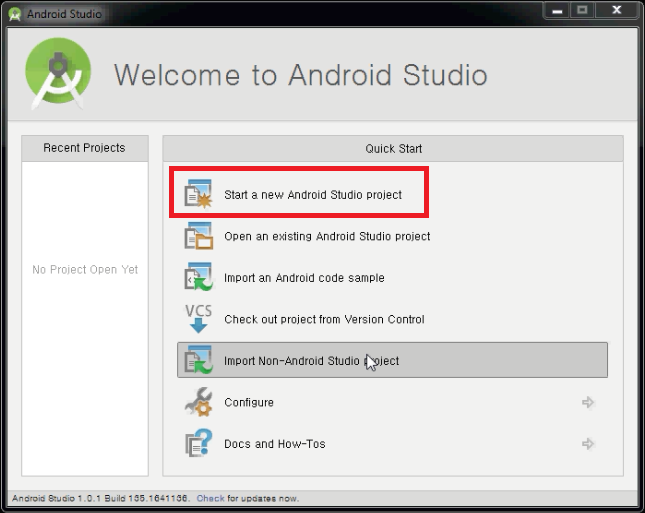Click the open existing project folder icon
This screenshot has height=513, width=645.
(x=198, y=236)
